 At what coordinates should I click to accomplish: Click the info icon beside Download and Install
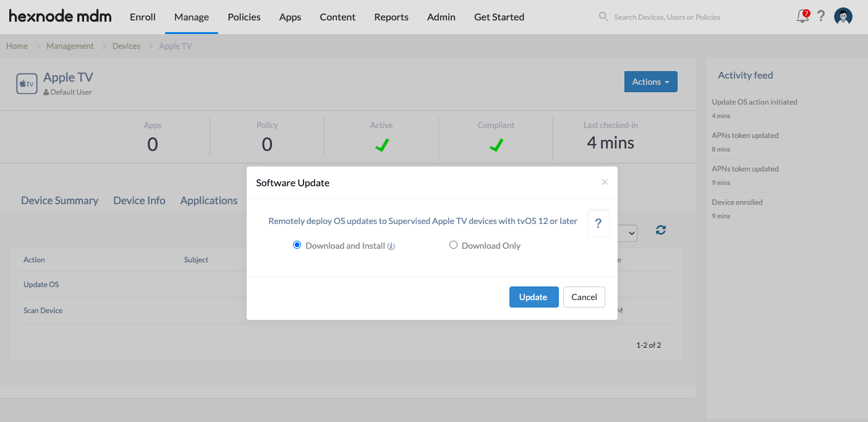[391, 246]
